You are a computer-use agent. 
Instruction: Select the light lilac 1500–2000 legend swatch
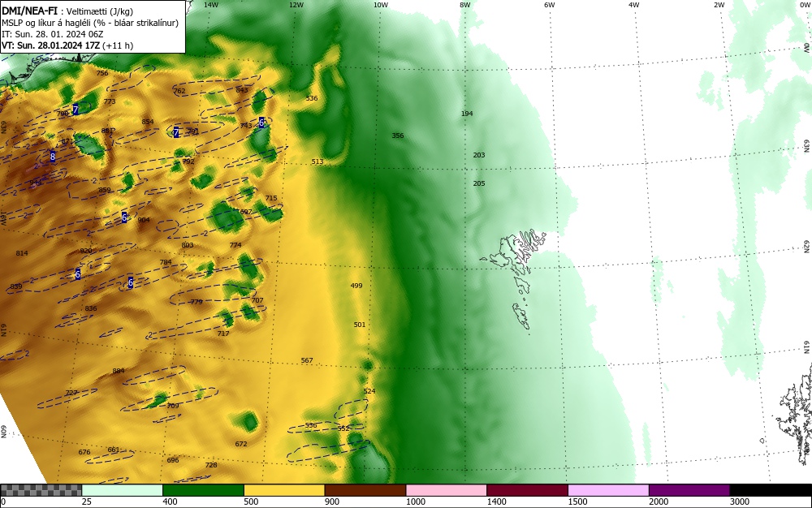608,490
